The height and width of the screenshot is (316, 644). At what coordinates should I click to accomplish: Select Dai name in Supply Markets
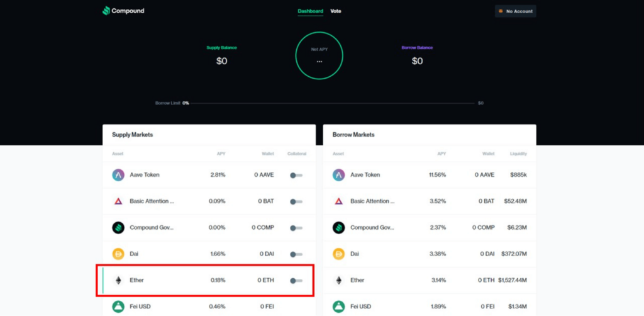[134, 254]
